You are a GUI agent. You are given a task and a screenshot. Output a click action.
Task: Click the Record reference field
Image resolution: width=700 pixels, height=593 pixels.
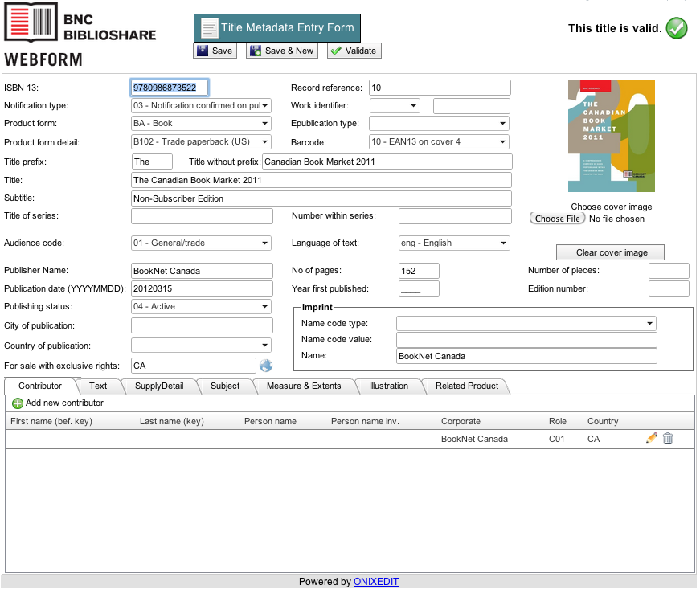point(440,88)
